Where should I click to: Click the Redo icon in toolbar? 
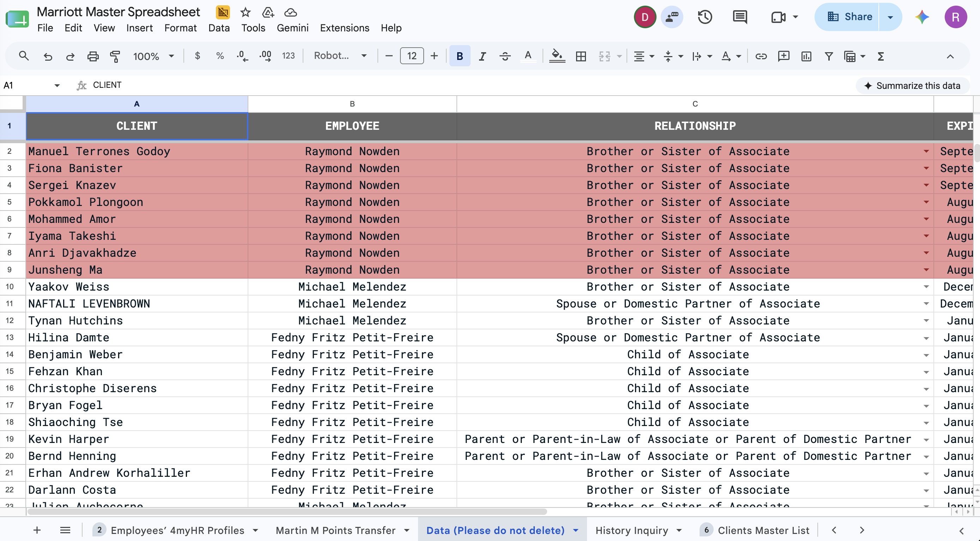coord(70,56)
